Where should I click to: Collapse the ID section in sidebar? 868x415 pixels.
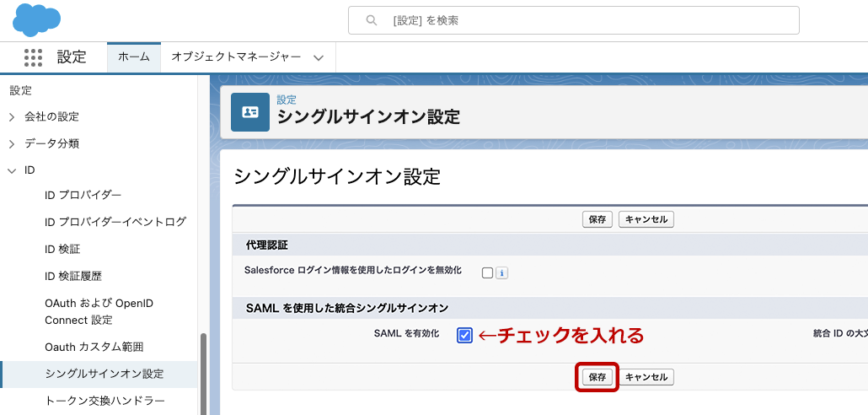click(x=12, y=170)
